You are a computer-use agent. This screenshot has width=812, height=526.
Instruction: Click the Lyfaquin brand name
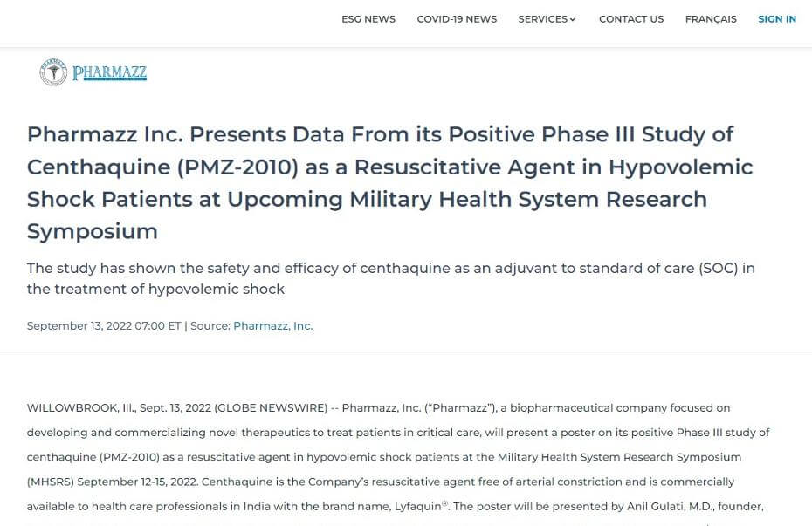pyautogui.click(x=418, y=506)
